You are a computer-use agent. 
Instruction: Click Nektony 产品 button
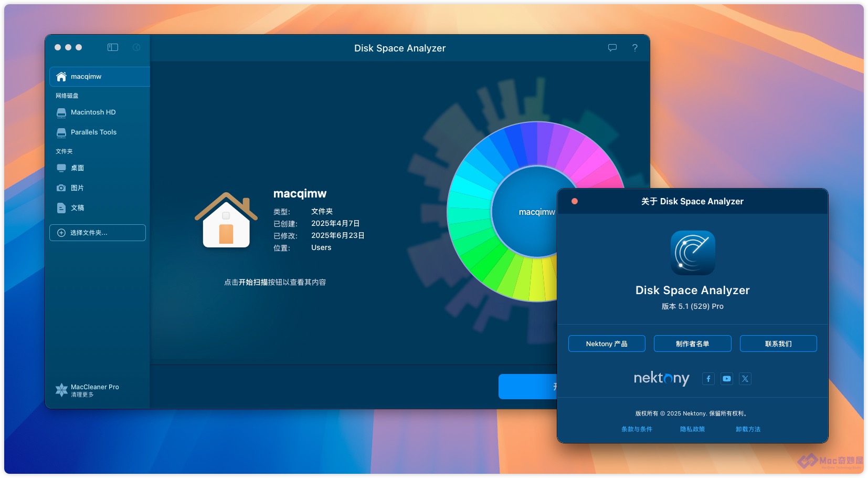point(607,344)
